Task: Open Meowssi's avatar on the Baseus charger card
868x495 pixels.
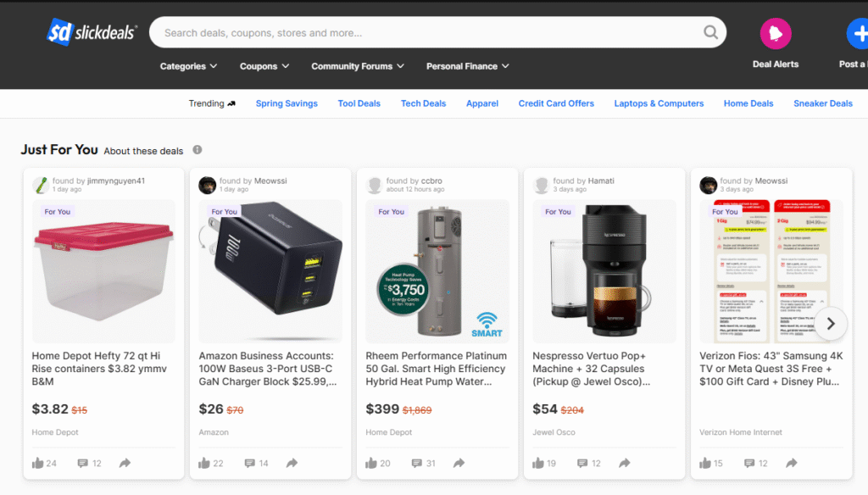Action: click(208, 185)
